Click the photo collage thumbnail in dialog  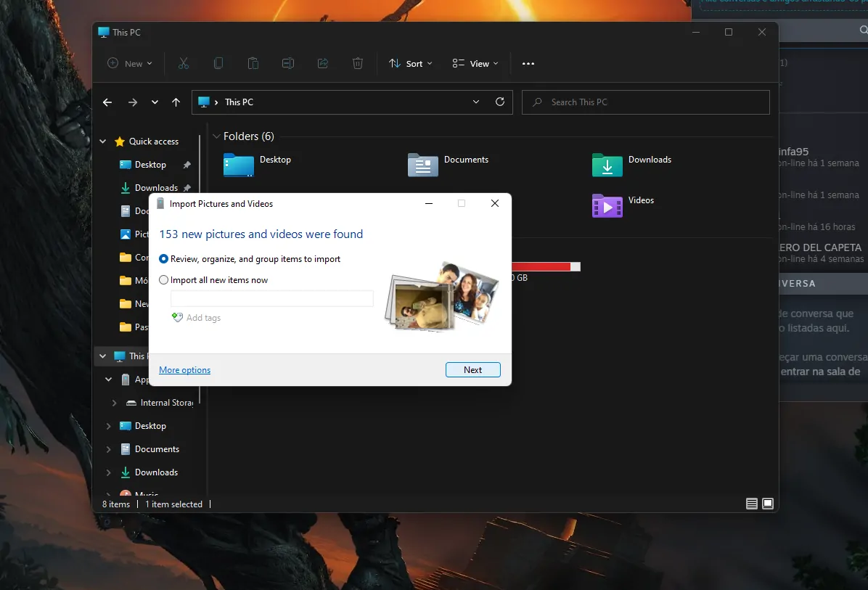point(442,298)
